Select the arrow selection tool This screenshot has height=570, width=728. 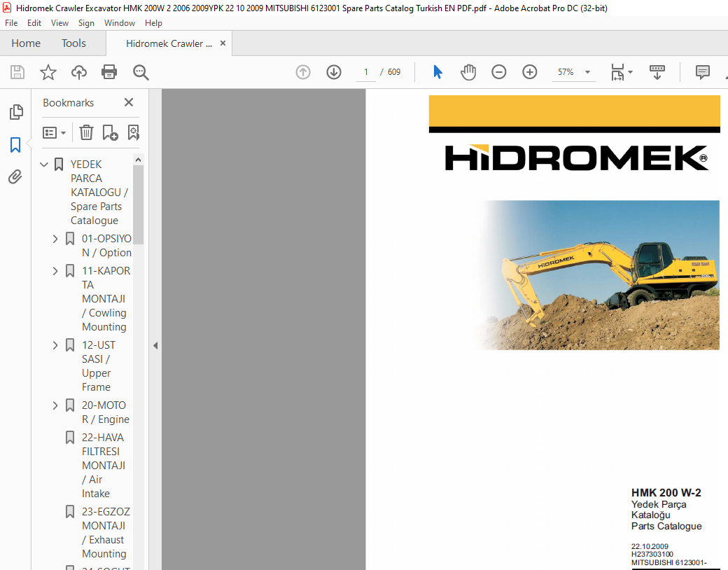pos(437,72)
